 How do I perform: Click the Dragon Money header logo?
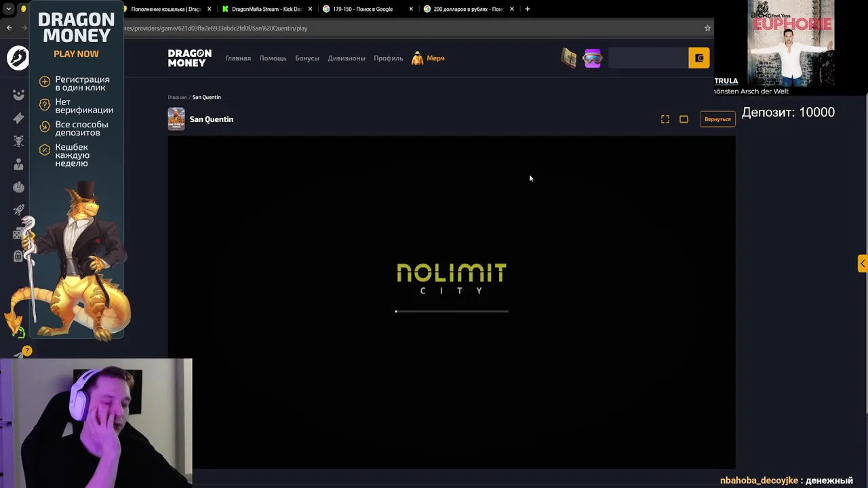pos(189,58)
